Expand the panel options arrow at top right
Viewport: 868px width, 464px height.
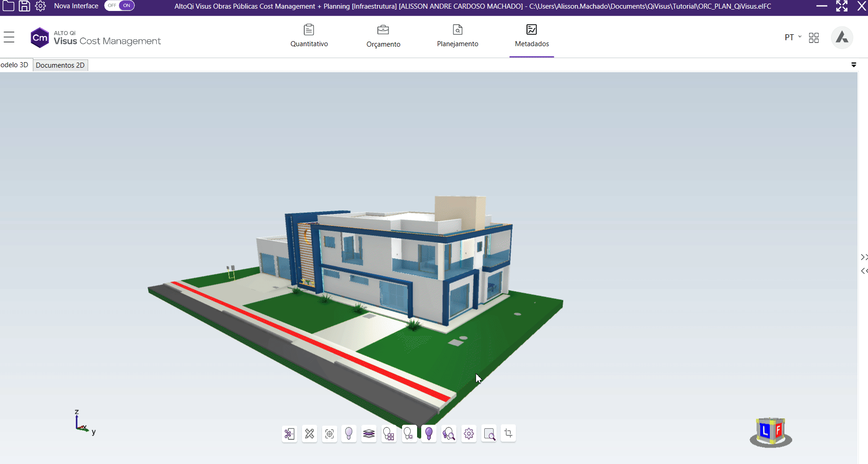tap(853, 65)
